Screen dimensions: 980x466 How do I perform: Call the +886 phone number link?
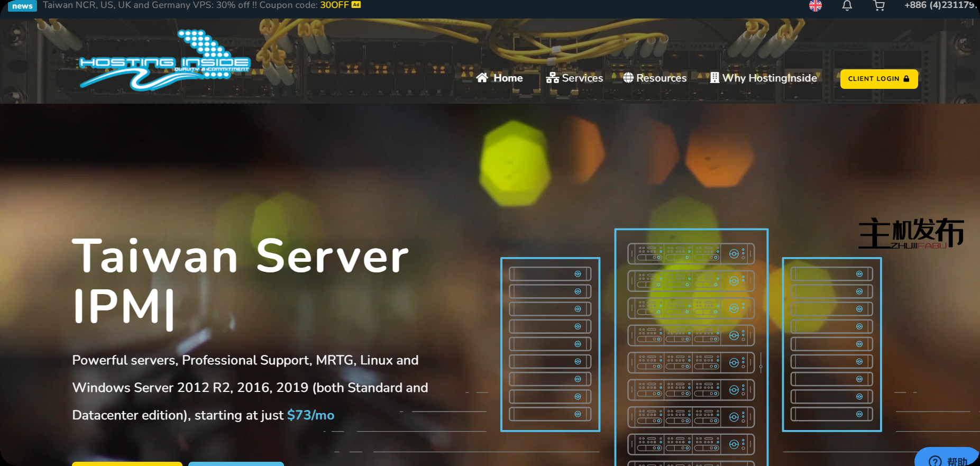941,5
